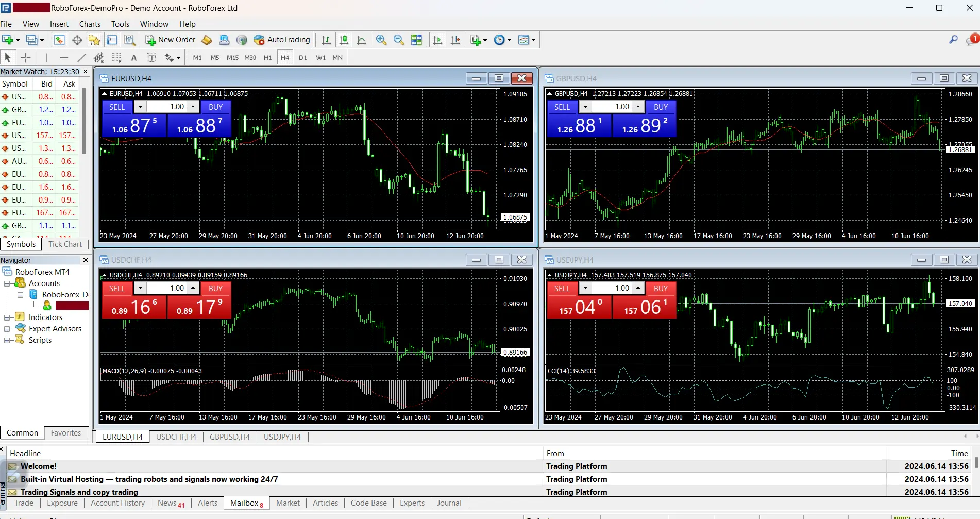Toggle the Terminal panel icon

(112, 40)
